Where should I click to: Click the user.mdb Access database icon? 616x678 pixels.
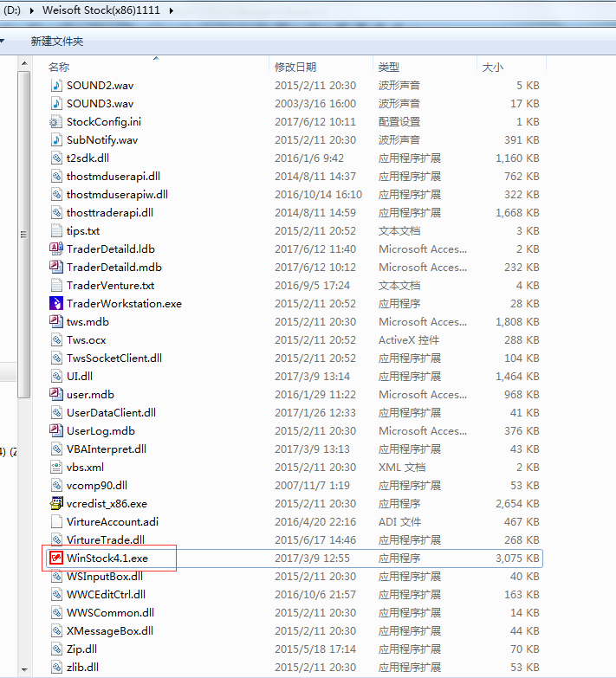click(56, 394)
